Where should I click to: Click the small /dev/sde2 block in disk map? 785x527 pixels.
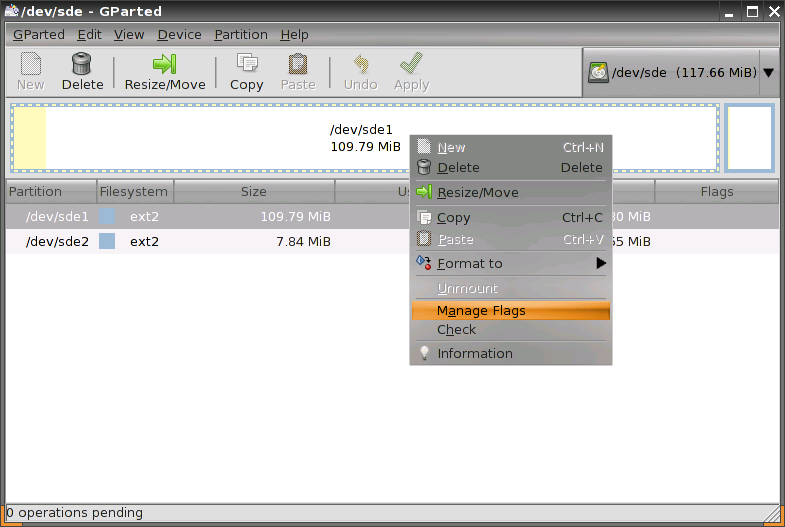tap(750, 137)
